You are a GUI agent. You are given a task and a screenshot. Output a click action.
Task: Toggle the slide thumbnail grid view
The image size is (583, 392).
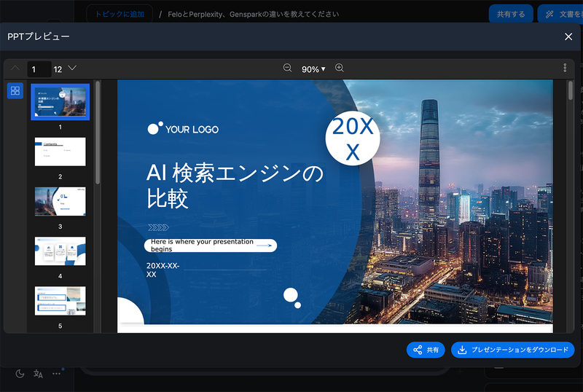[x=15, y=90]
